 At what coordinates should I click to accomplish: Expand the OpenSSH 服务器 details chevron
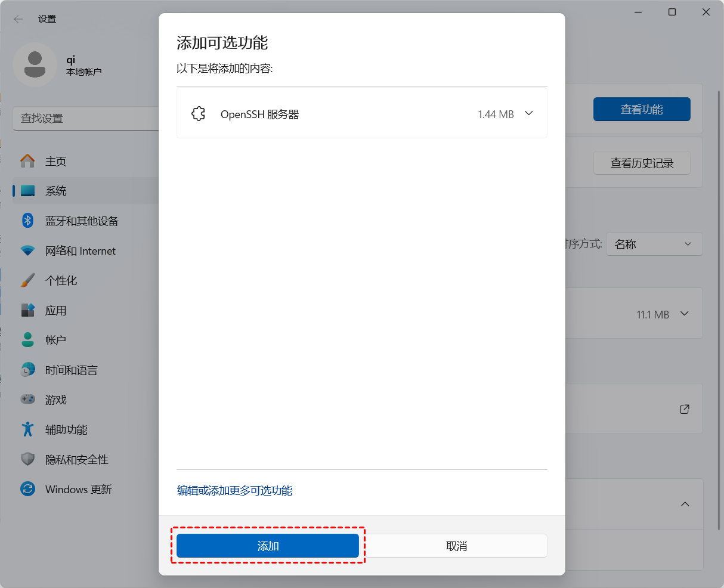click(x=528, y=113)
